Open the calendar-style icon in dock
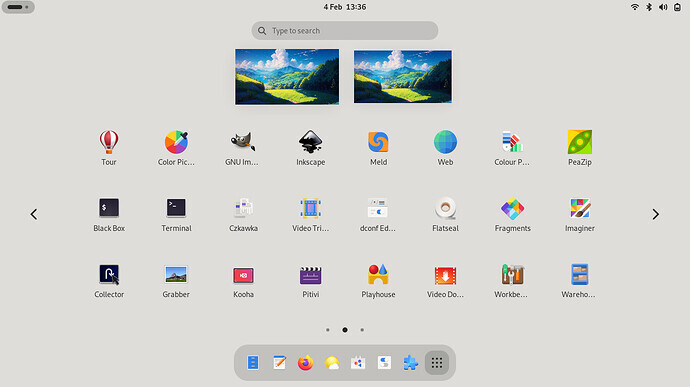The image size is (690, 387). coord(358,362)
